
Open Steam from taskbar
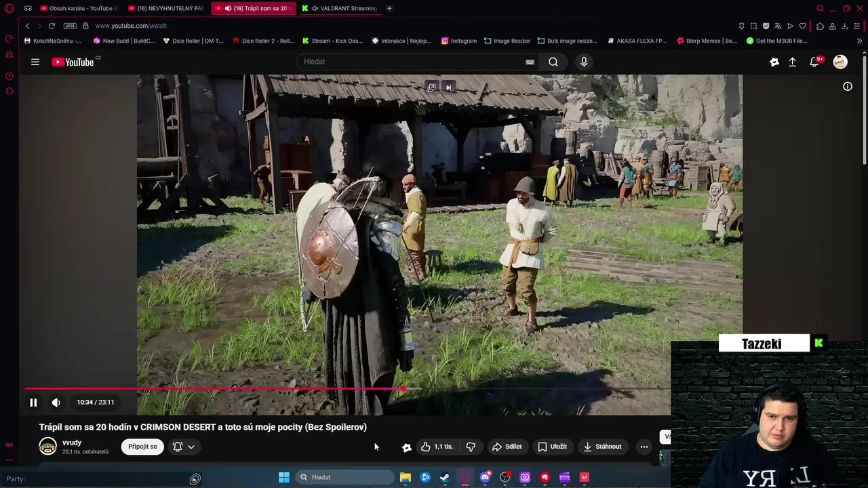[445, 477]
